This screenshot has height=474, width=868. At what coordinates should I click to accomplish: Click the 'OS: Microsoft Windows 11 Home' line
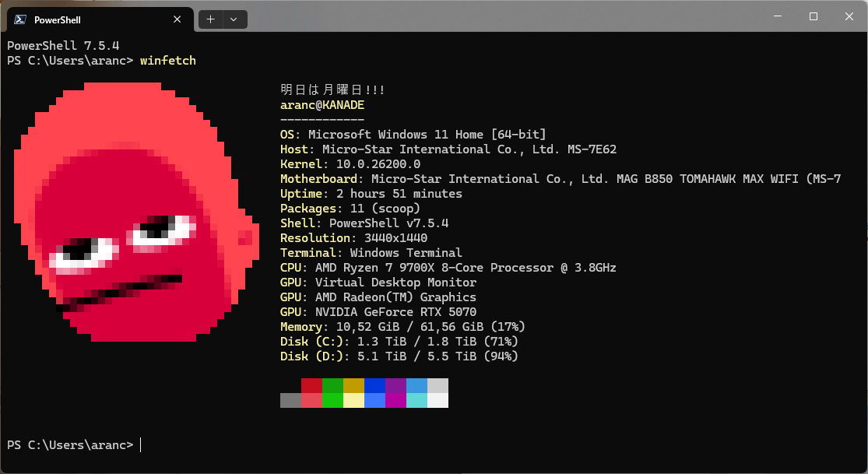[413, 135]
